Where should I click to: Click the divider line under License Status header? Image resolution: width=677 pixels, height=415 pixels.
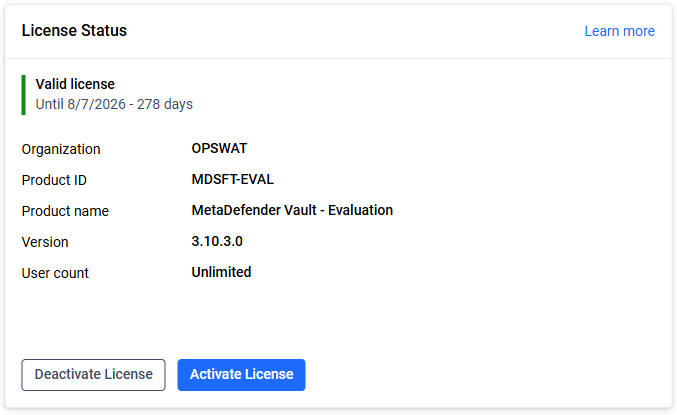tap(338, 59)
